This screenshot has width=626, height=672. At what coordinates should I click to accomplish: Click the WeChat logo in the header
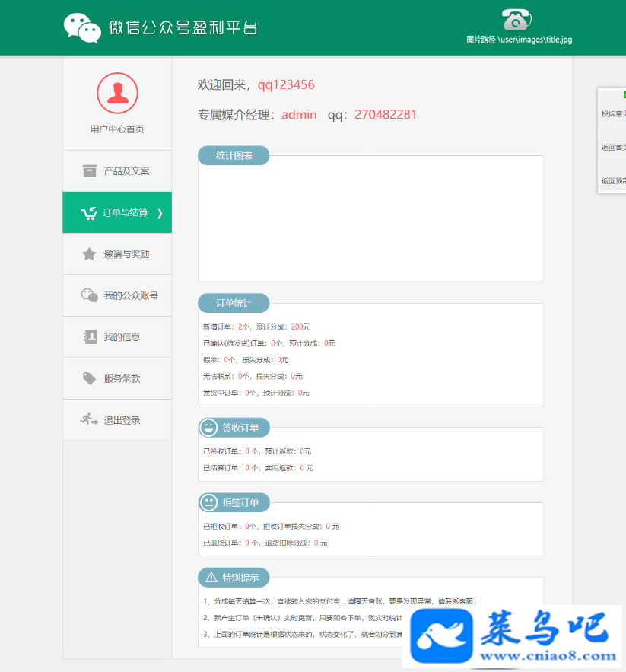coord(82,28)
